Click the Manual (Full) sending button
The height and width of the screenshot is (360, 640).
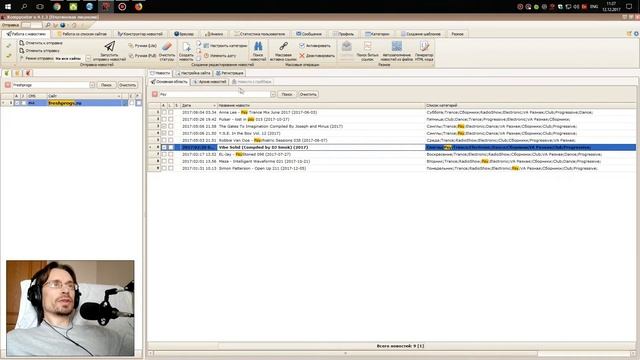[142, 56]
